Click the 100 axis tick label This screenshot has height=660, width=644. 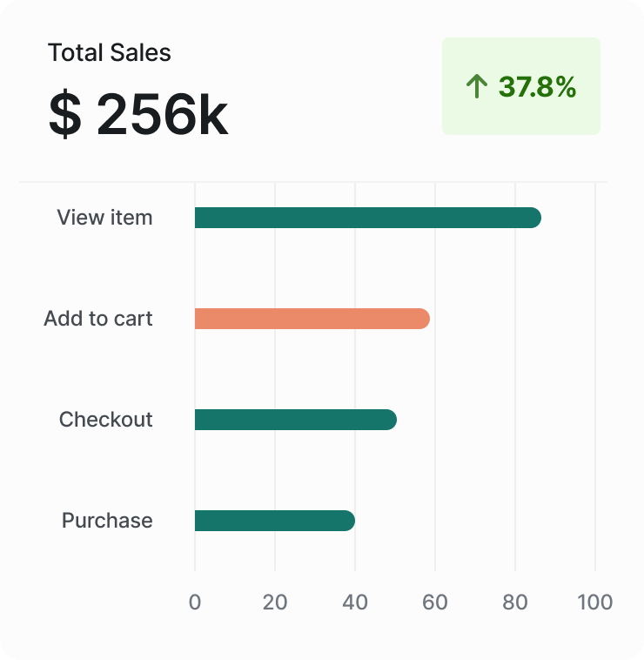point(595,602)
